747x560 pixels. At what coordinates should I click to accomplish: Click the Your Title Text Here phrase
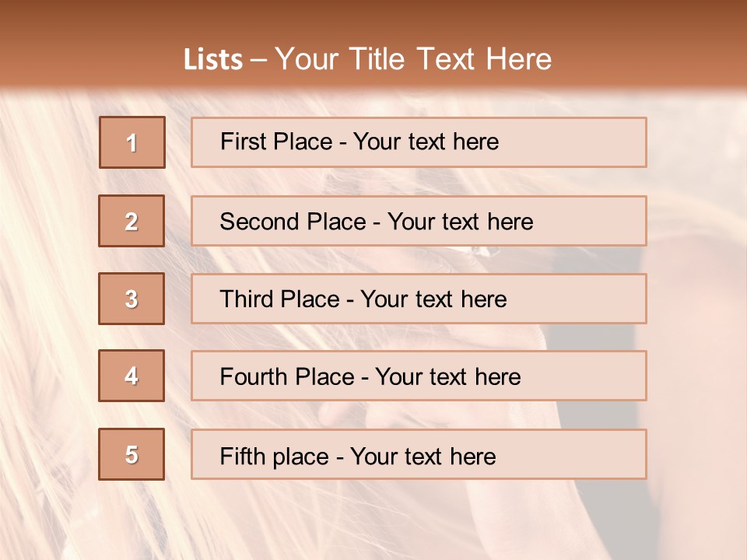[x=413, y=59]
